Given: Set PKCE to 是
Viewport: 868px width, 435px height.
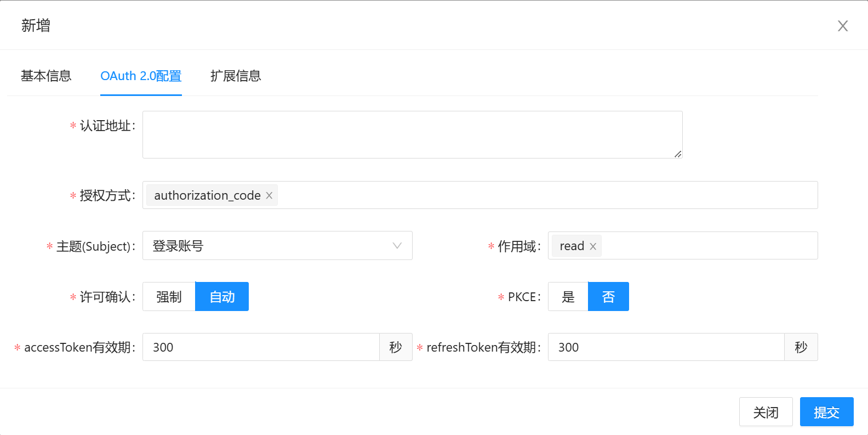Looking at the screenshot, I should (x=568, y=297).
